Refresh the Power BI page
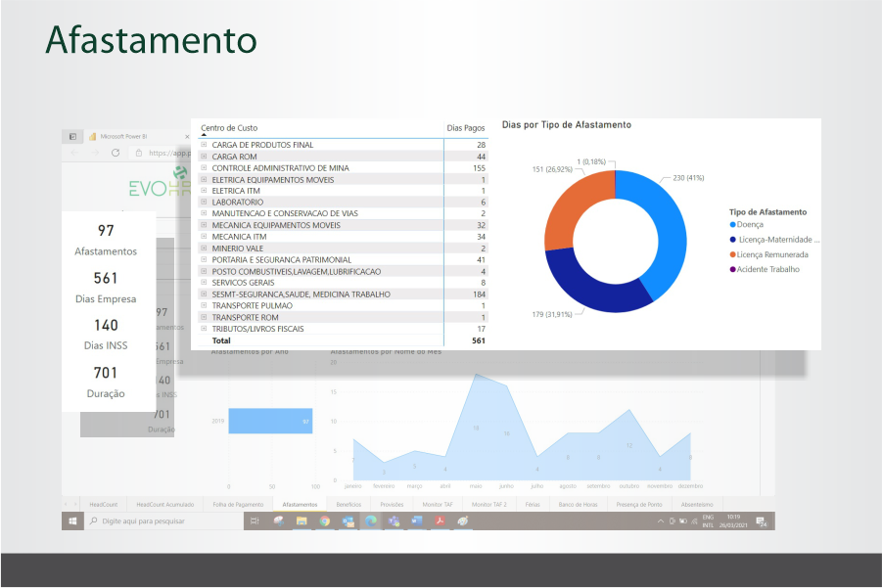The width and height of the screenshot is (882, 588). (116, 153)
